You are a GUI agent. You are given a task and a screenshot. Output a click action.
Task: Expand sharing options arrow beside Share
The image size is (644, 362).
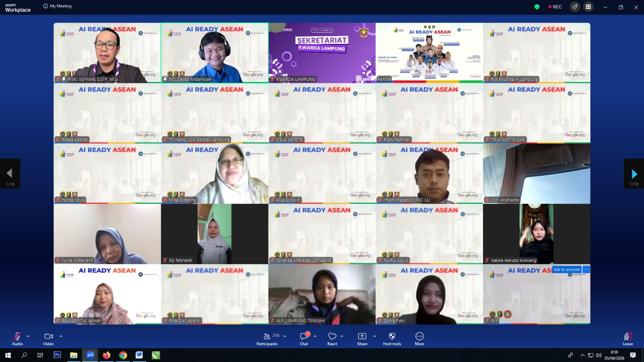(375, 336)
